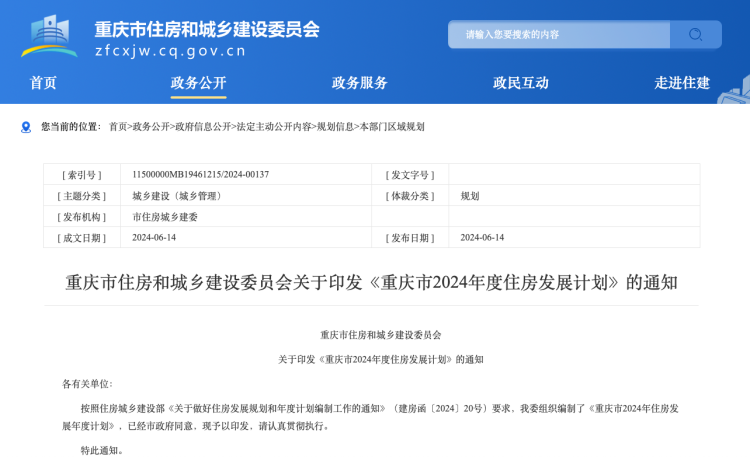Click the 发布机构 table label
The image size is (750, 457).
82,217
